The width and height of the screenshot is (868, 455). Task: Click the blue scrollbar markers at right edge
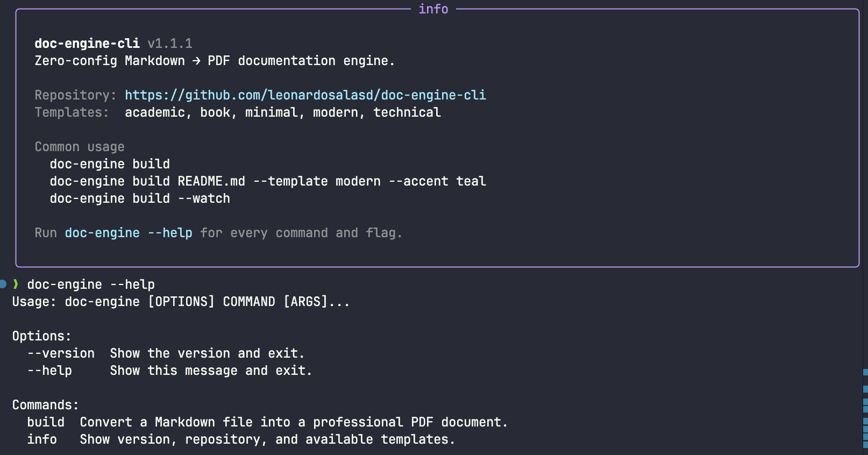(865, 409)
